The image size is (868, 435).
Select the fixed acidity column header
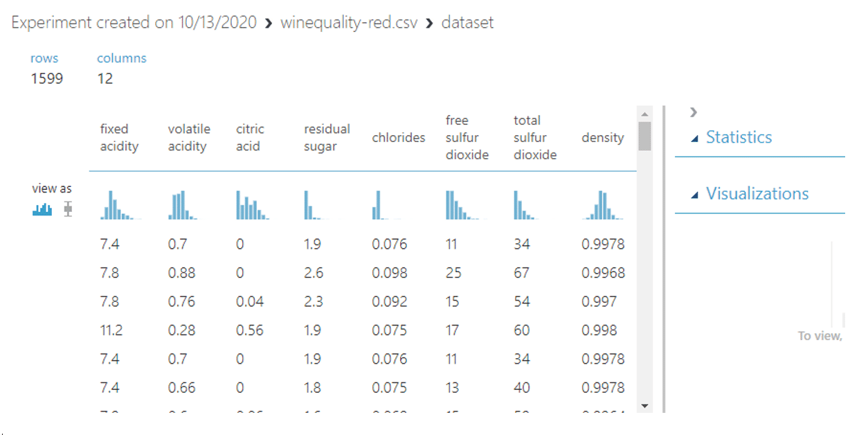coord(119,138)
